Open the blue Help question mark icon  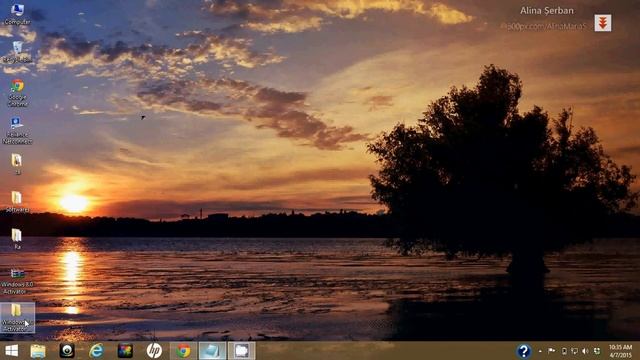[524, 351]
